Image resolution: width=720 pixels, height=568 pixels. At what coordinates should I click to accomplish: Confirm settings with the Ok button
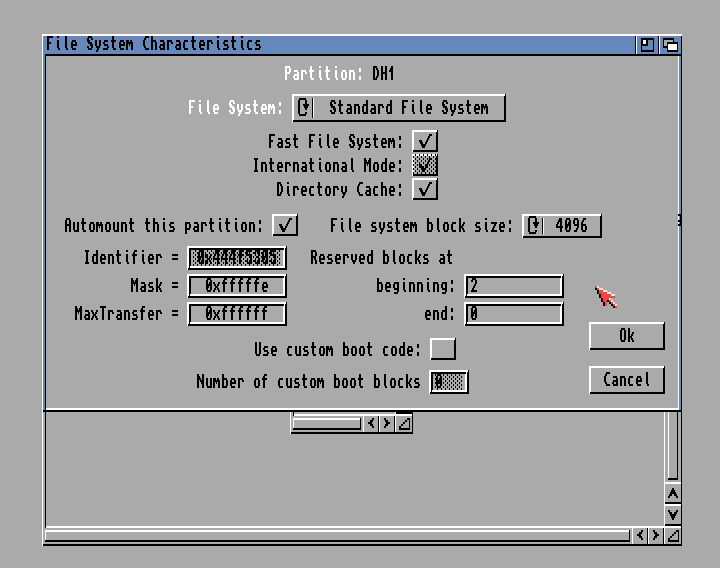click(x=627, y=336)
